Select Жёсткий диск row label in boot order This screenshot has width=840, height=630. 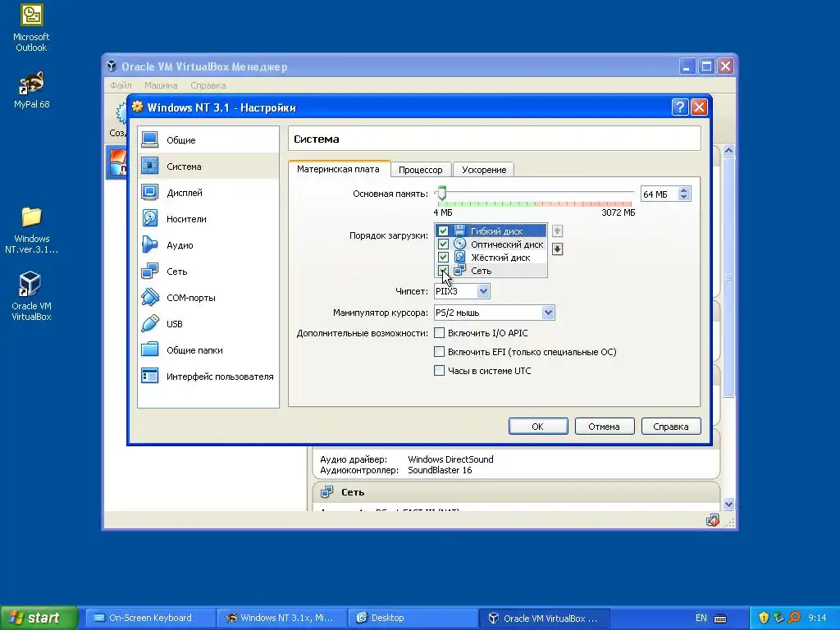[x=500, y=258]
